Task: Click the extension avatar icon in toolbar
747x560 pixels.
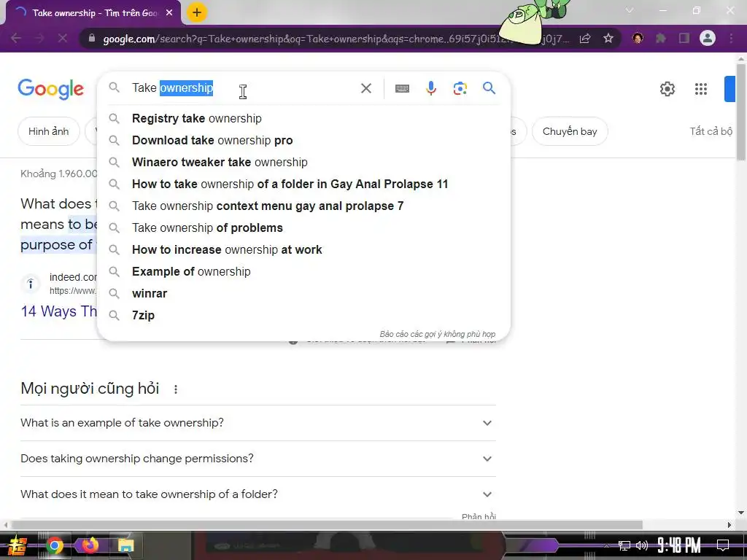Action: tap(638, 38)
